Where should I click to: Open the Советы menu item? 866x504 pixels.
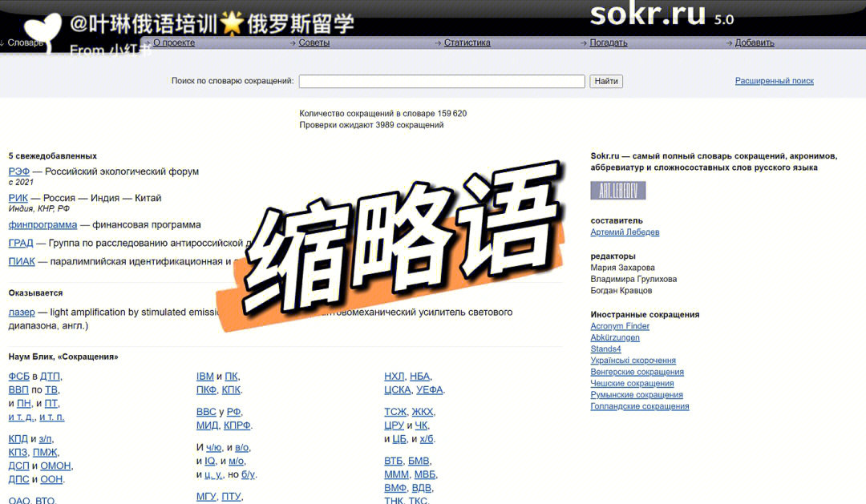[314, 42]
